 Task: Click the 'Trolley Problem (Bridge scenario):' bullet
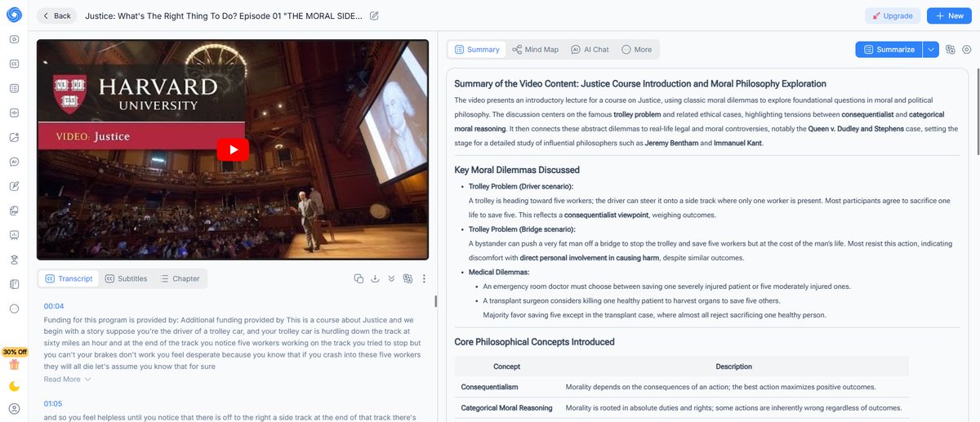coord(522,229)
